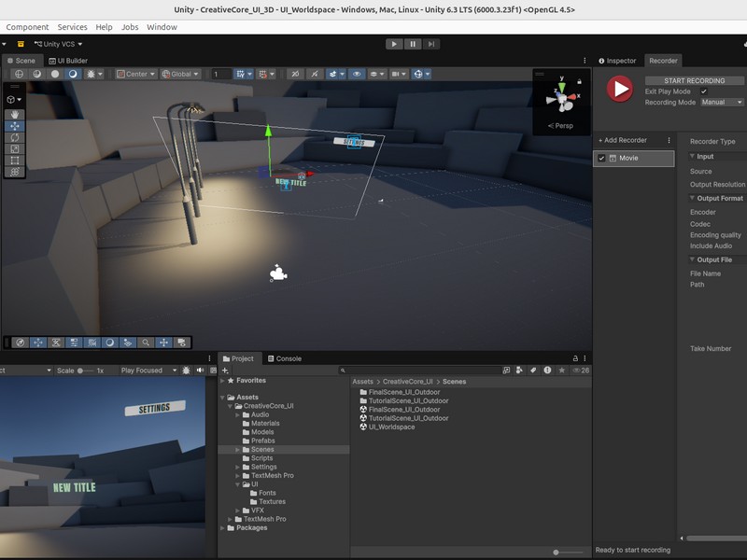This screenshot has height=560, width=747.
Task: Select the Rect tool
Action: [x=15, y=161]
